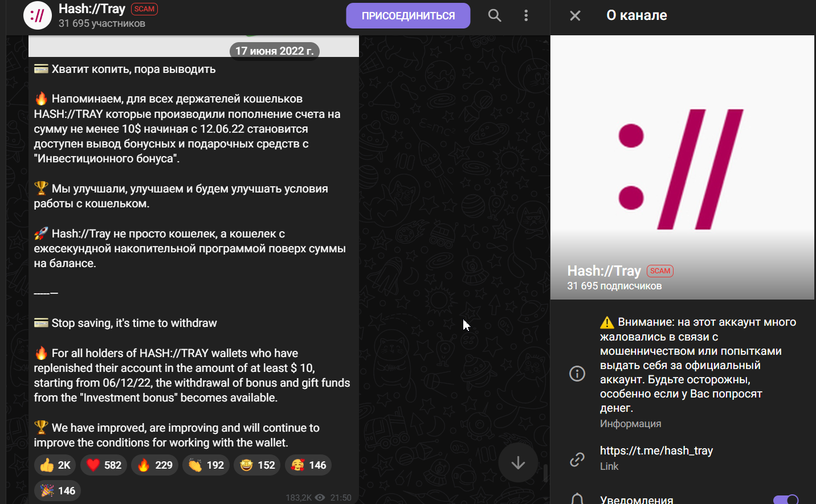
Task: Add thumbs up reaction 2K
Action: 55,465
